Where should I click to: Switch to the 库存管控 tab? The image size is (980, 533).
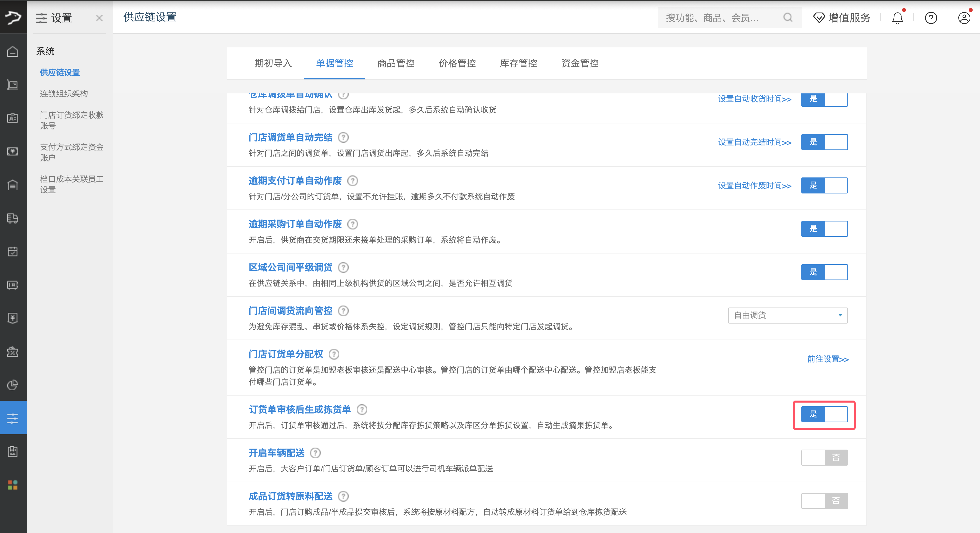(x=518, y=63)
